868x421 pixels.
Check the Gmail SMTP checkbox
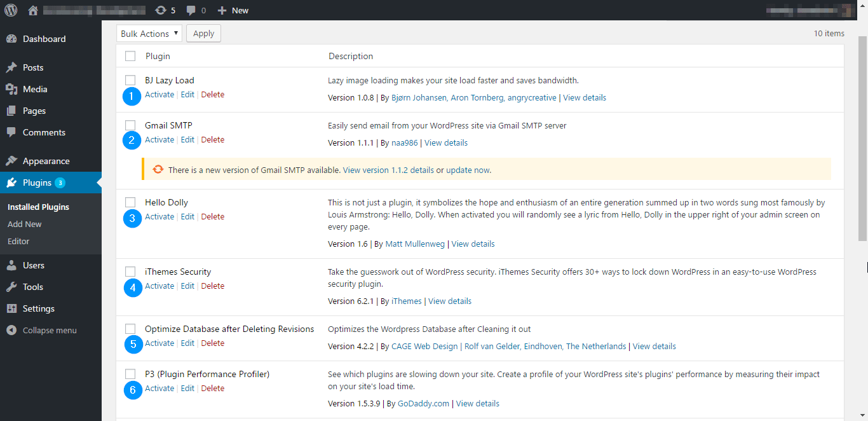pos(130,125)
